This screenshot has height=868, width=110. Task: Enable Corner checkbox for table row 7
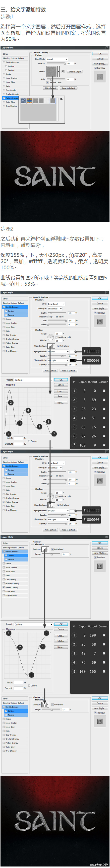click(104, 445)
